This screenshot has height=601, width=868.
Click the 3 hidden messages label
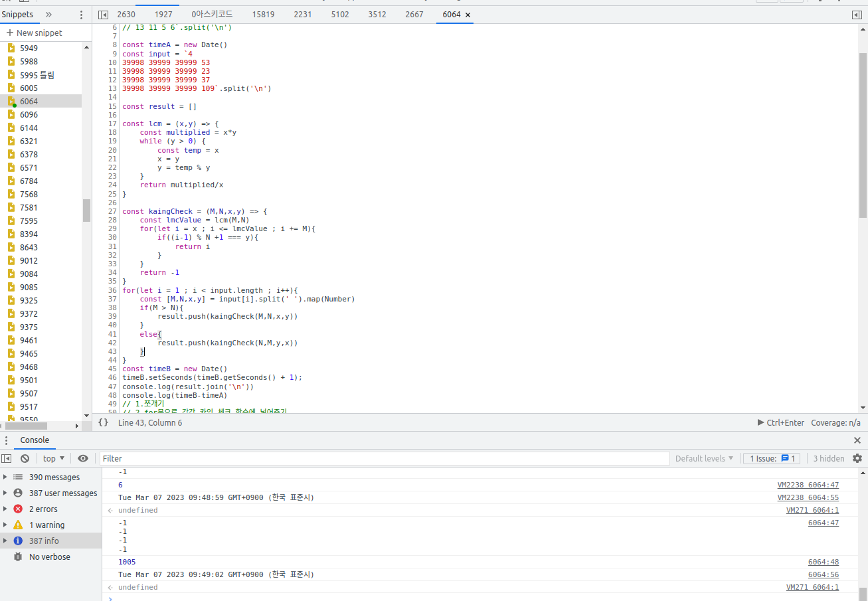[x=829, y=458]
